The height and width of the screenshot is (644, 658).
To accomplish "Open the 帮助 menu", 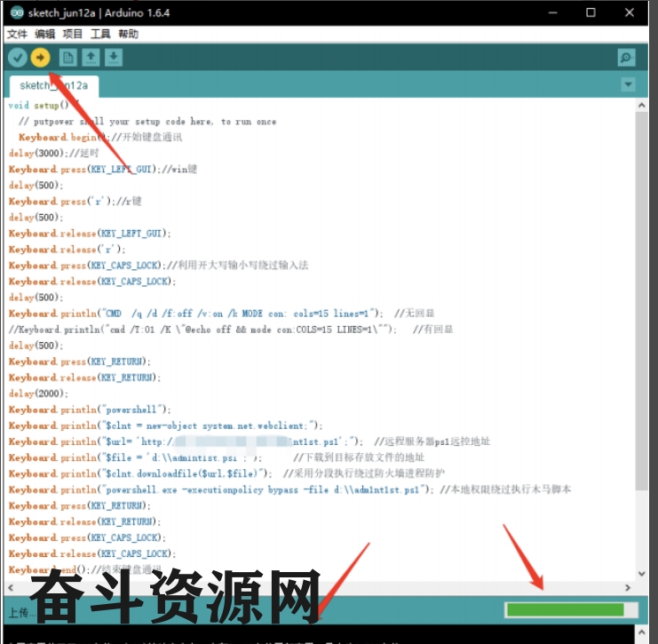I will (x=129, y=34).
